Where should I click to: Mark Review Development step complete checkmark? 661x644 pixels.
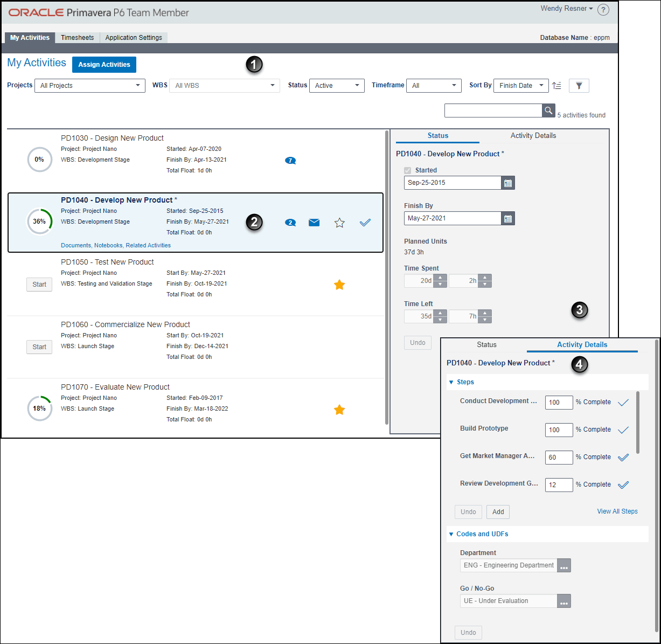pyautogui.click(x=623, y=485)
